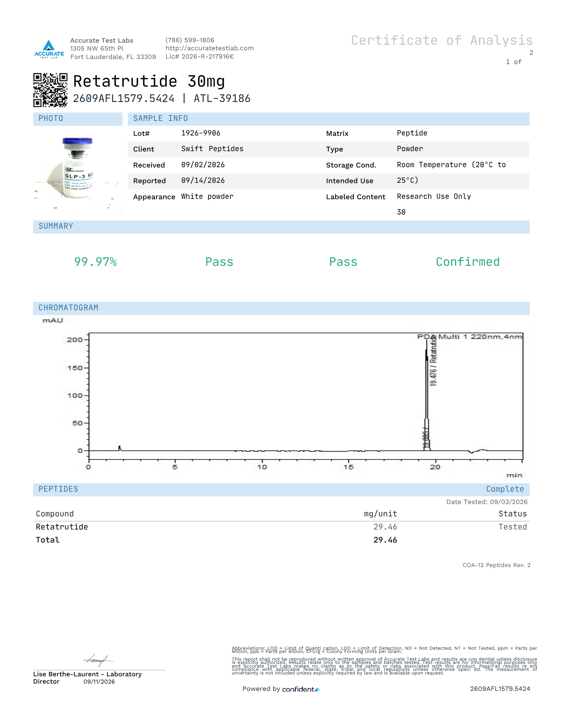Click the vial product photo

point(78,168)
